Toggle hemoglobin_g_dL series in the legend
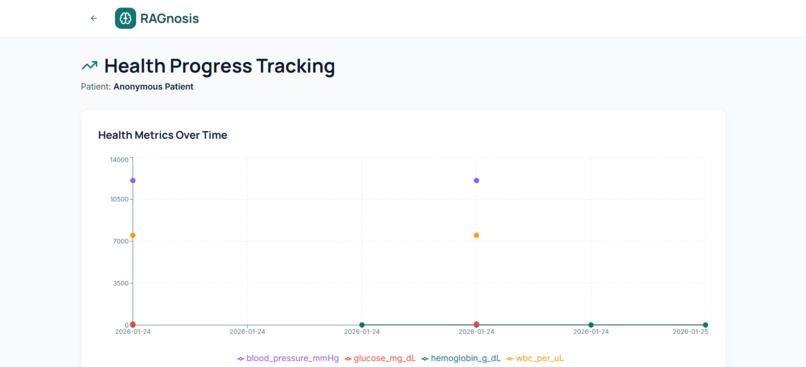 click(x=461, y=358)
